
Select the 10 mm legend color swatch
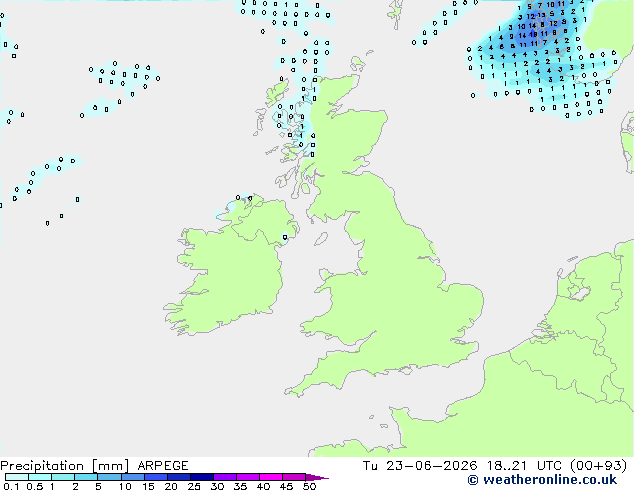[x=133, y=477]
